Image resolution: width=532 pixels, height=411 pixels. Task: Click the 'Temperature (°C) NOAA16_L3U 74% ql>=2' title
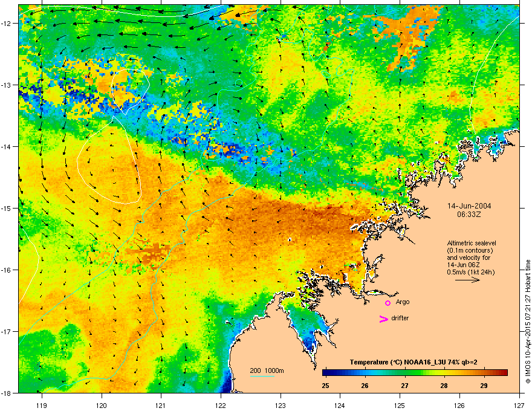[414, 362]
